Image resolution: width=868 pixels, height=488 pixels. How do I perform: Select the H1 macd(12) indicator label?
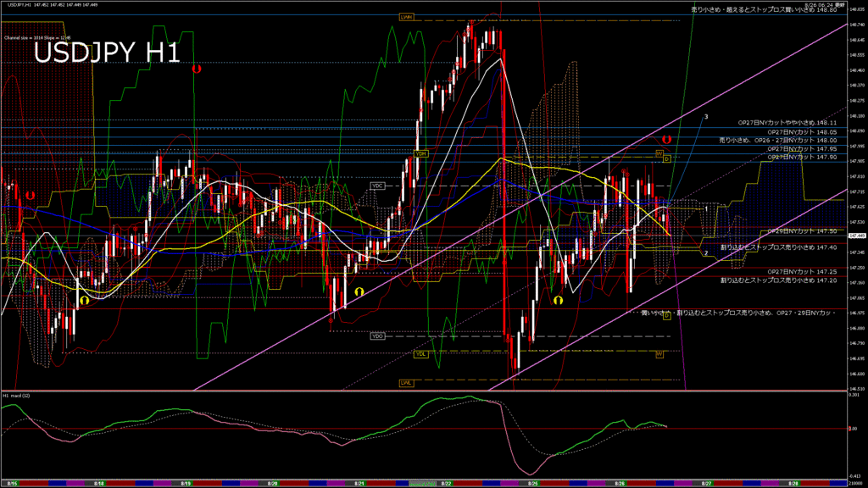pos(17,396)
